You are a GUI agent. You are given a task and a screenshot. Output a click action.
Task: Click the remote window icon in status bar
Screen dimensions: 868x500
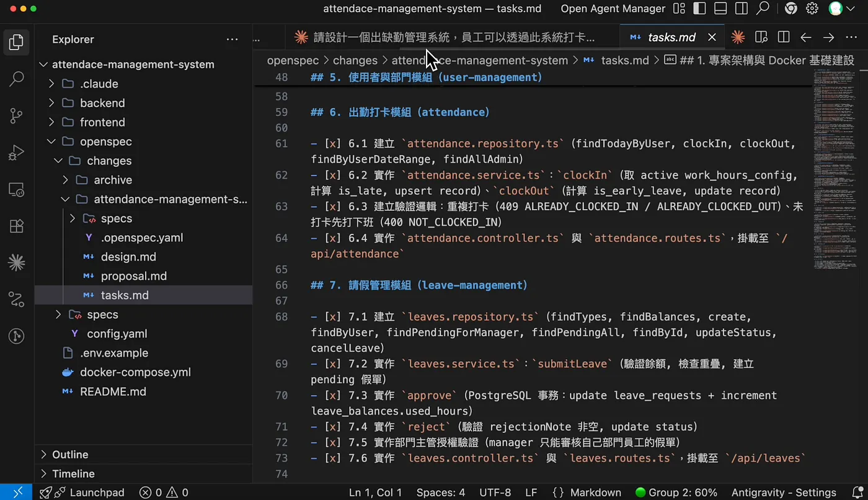click(17, 493)
